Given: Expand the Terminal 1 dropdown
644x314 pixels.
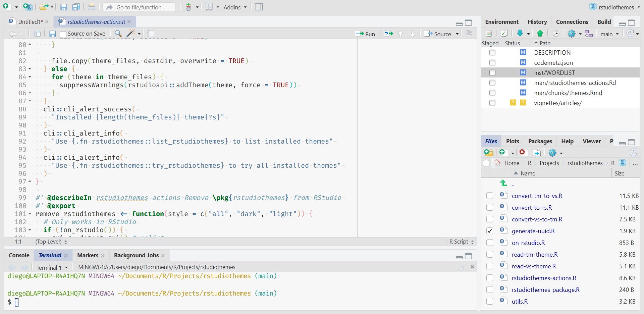Looking at the screenshot, I should pyautogui.click(x=66, y=267).
